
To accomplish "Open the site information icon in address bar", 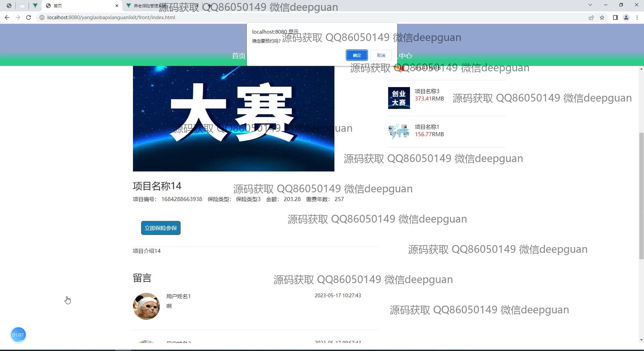I will (42, 17).
